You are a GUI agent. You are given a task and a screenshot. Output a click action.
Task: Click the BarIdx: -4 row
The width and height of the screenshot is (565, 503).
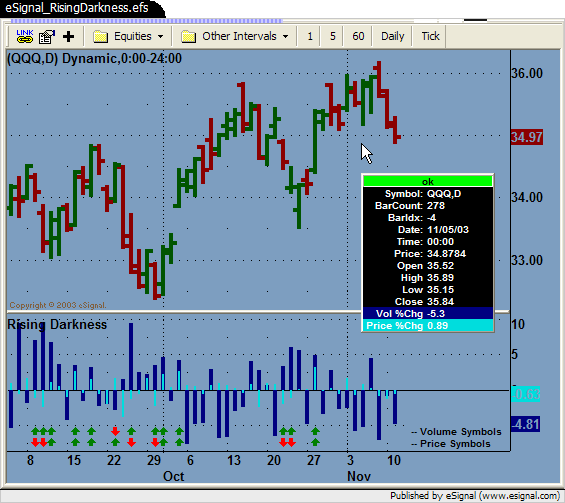pyautogui.click(x=428, y=218)
